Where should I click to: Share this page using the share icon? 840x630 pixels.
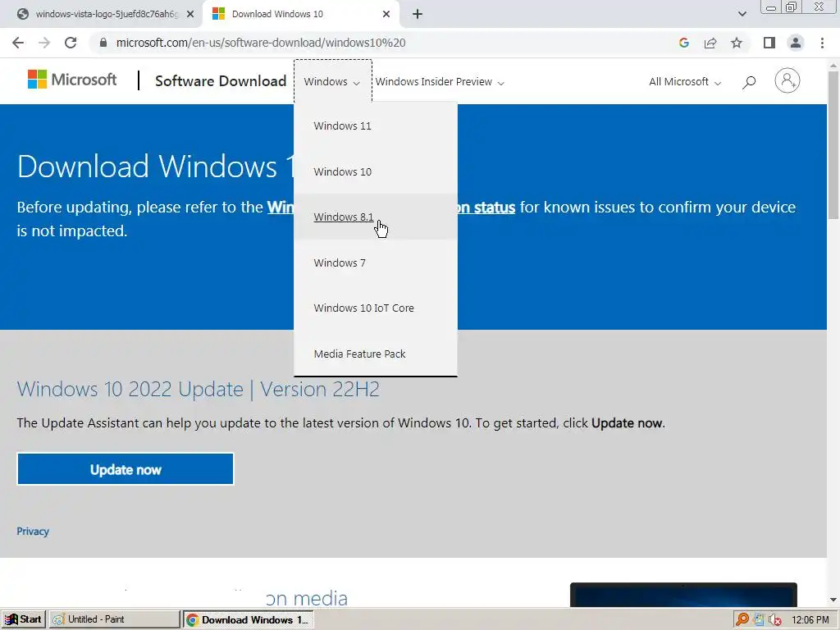[710, 43]
